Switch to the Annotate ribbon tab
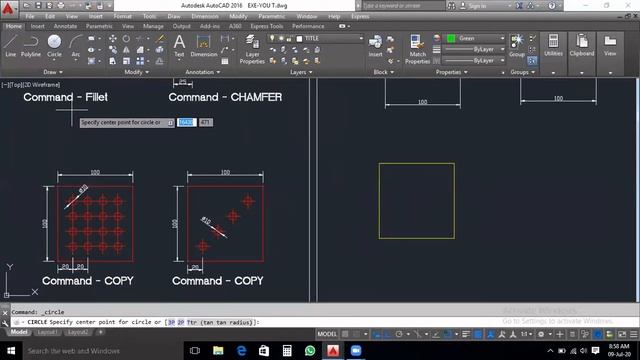This screenshot has width=640, height=360. (65, 26)
